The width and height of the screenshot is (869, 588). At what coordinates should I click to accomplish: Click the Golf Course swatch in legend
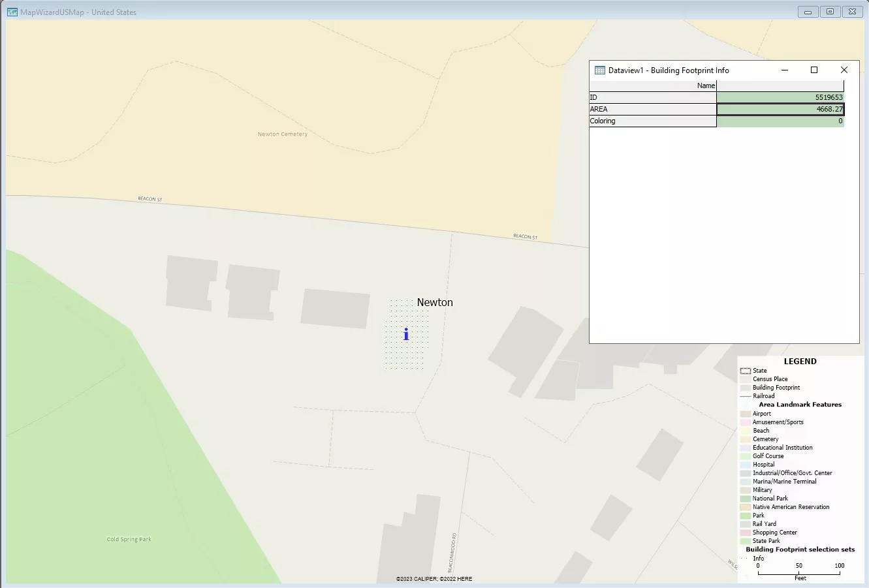(x=745, y=456)
